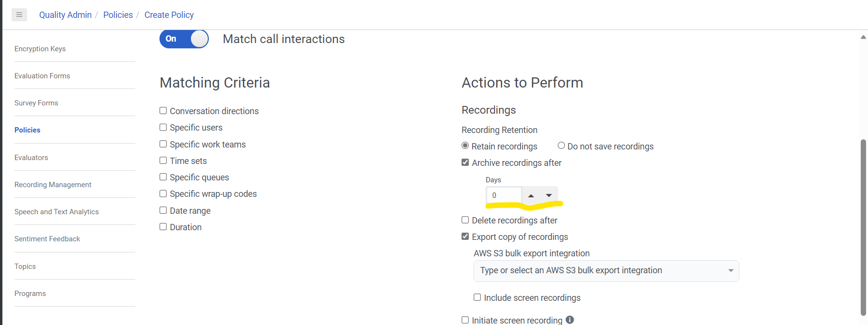This screenshot has height=325, width=868.
Task: Go to Recording Management section
Action: point(53,185)
